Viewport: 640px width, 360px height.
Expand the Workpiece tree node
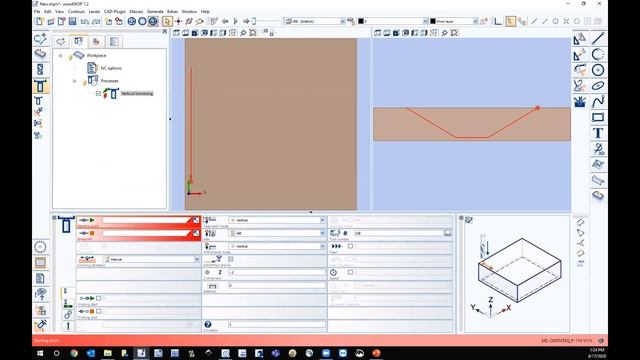click(x=60, y=56)
